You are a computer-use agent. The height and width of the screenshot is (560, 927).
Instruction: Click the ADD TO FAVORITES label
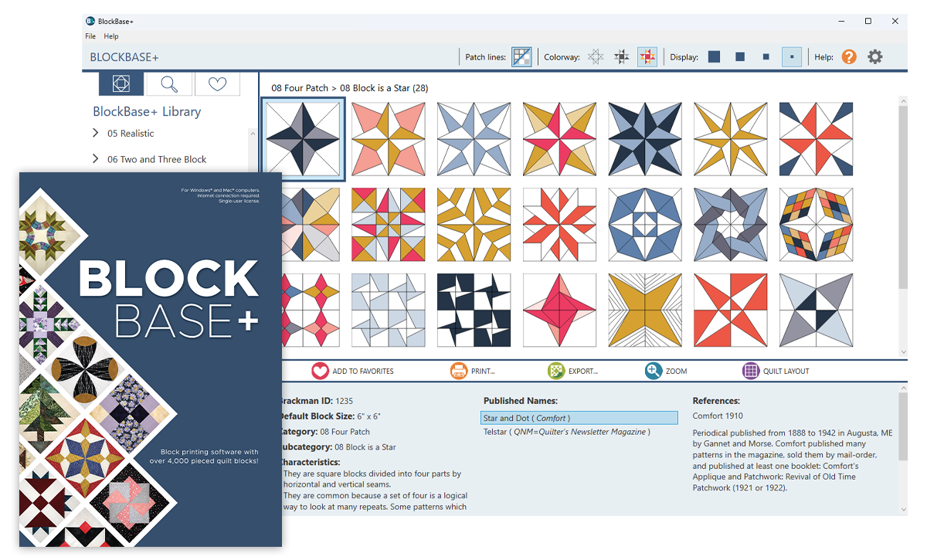363,372
